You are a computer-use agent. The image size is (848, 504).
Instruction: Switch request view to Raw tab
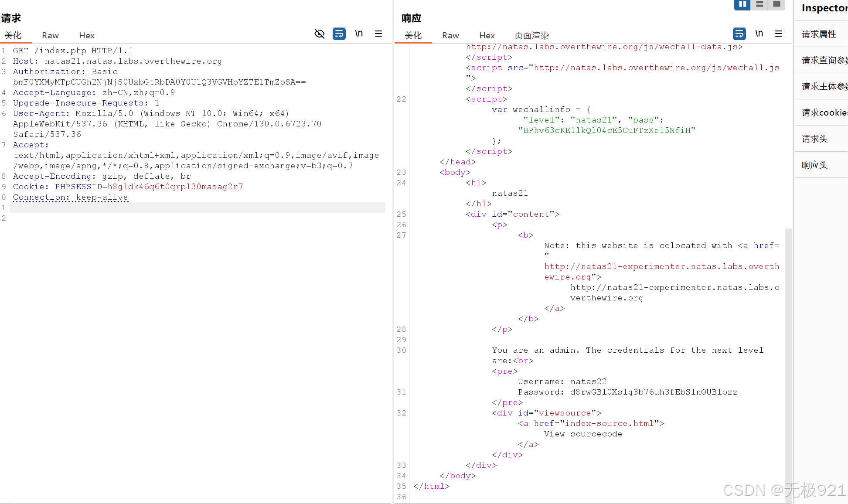[x=50, y=35]
